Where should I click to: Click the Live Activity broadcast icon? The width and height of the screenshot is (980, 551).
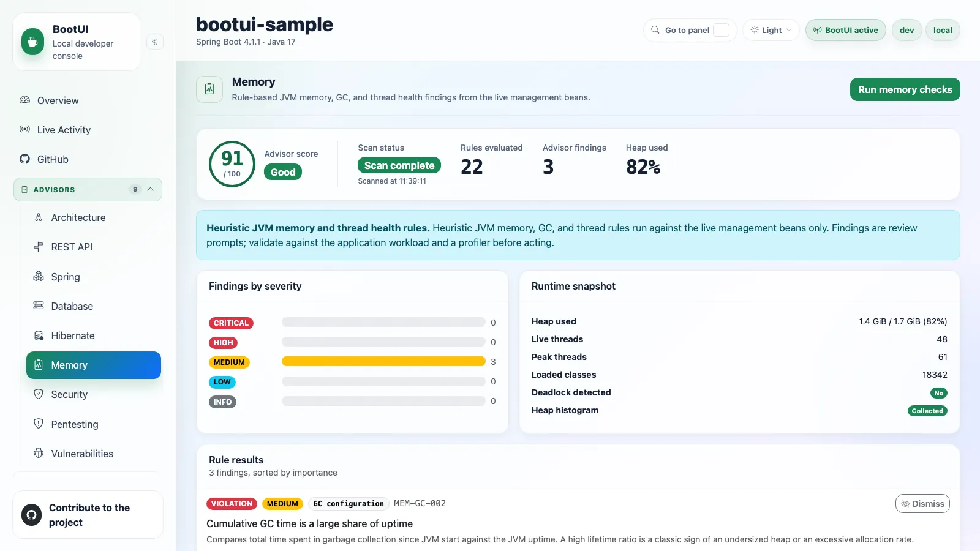coord(24,129)
